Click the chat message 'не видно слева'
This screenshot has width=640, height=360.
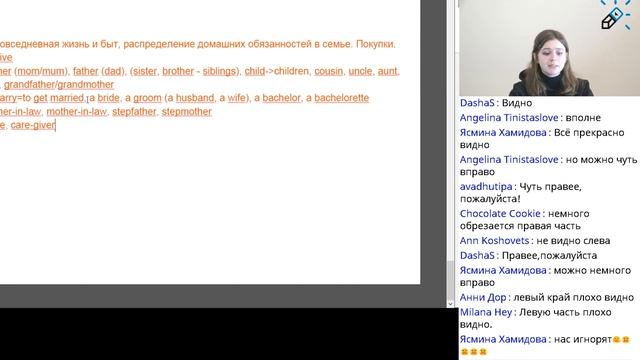[573, 240]
